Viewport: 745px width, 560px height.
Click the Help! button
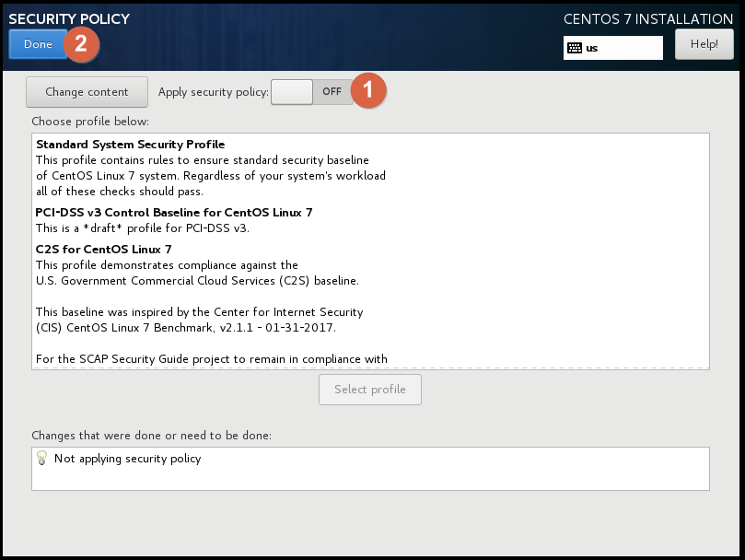[704, 44]
